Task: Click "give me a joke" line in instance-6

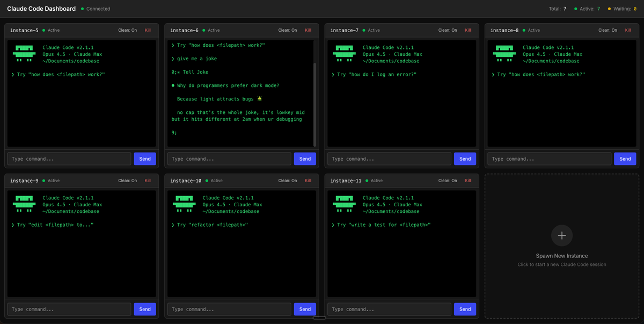Action: point(194,59)
